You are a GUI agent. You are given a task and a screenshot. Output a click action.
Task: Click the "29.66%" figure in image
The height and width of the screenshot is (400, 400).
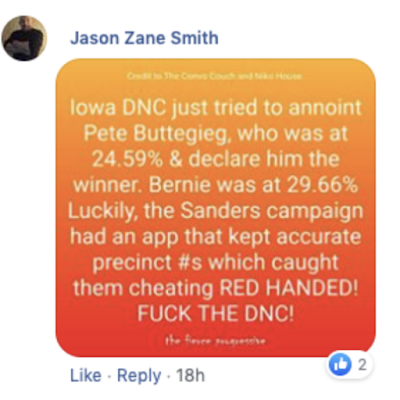coord(322,185)
